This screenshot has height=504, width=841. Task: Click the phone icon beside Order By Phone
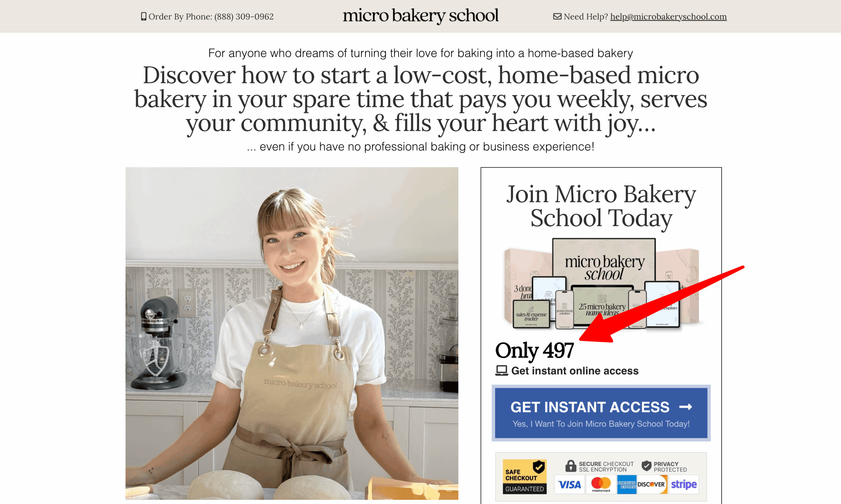coord(143,17)
